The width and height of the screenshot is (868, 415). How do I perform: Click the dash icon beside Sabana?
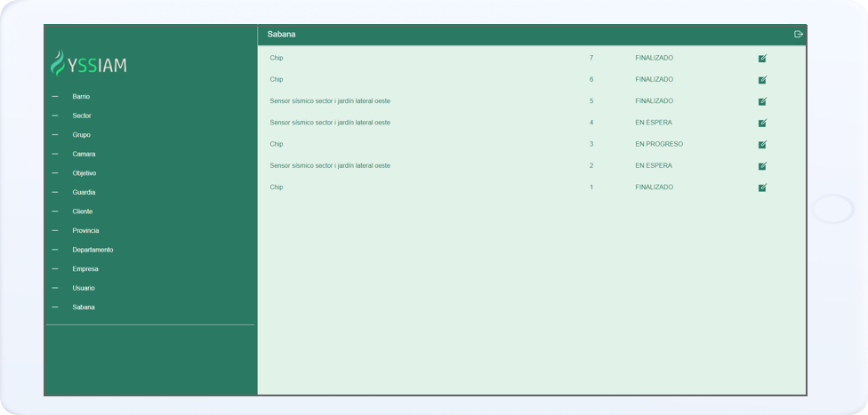tap(55, 307)
